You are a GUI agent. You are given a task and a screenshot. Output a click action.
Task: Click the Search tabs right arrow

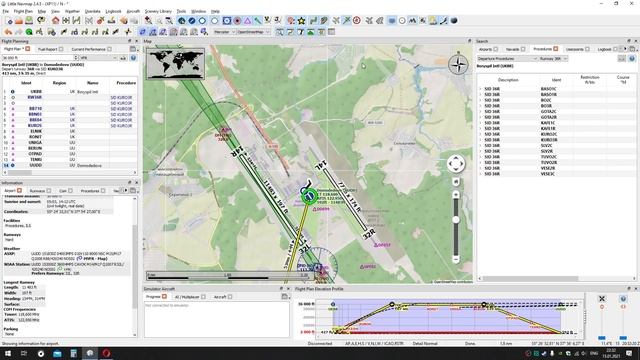point(625,49)
